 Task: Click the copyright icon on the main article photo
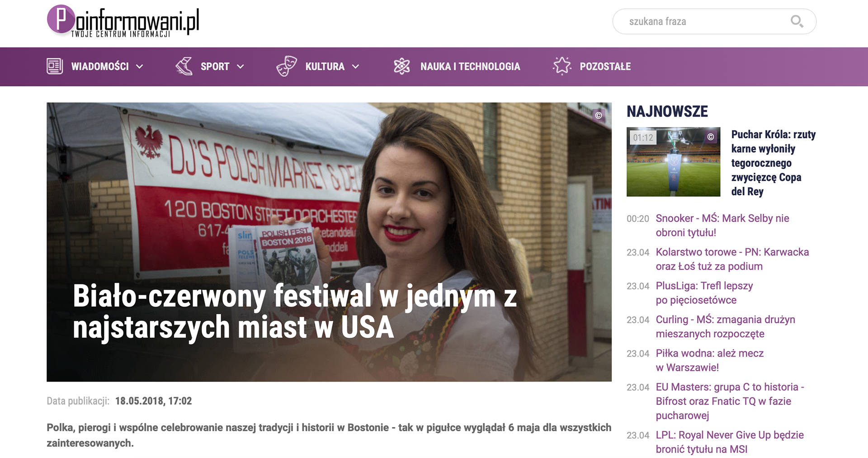point(599,115)
